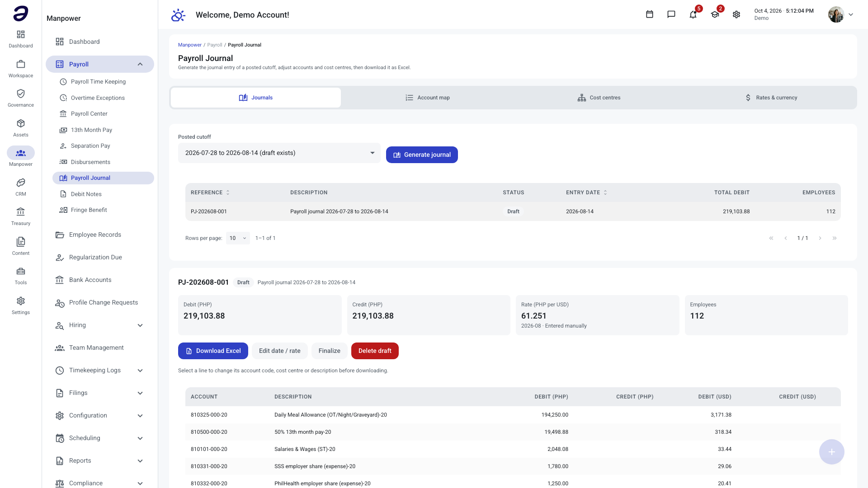This screenshot has width=868, height=488.
Task: Sort the table by Entry Date column
Action: (x=586, y=192)
